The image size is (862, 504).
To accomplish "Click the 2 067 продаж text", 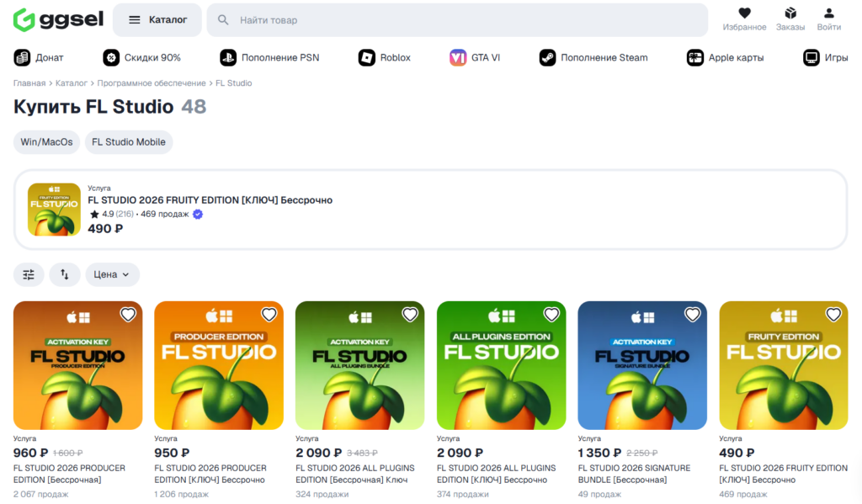I will coord(40,494).
